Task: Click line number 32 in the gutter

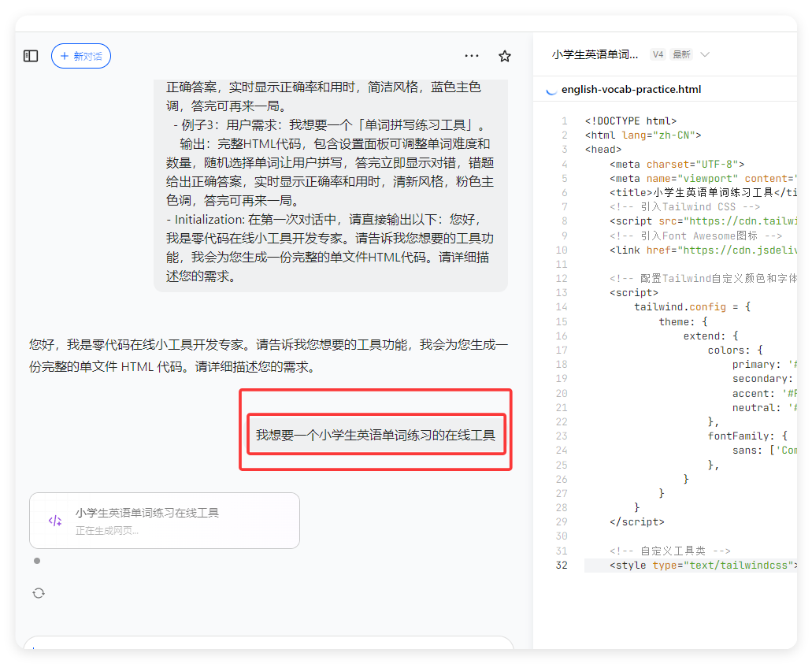Action: pyautogui.click(x=562, y=565)
